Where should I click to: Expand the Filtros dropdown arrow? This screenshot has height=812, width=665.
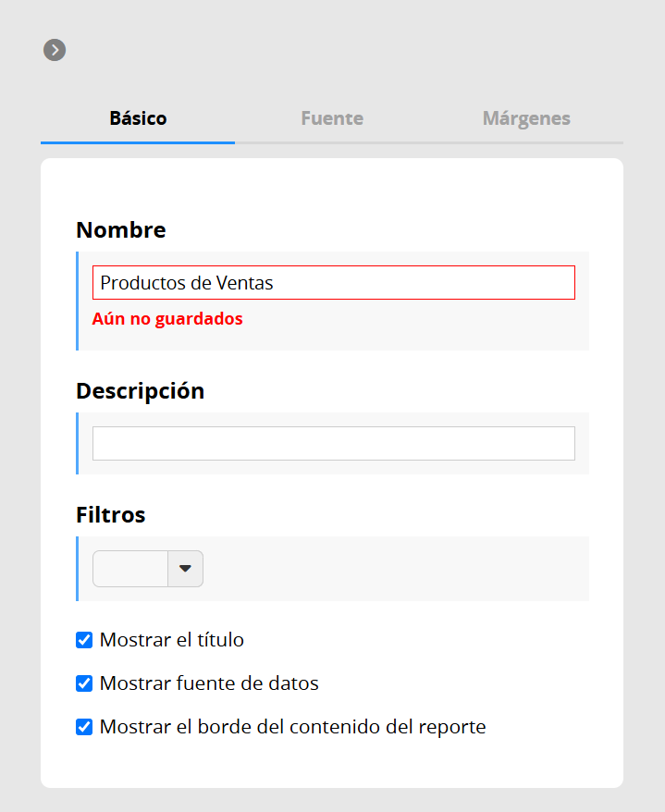click(185, 569)
